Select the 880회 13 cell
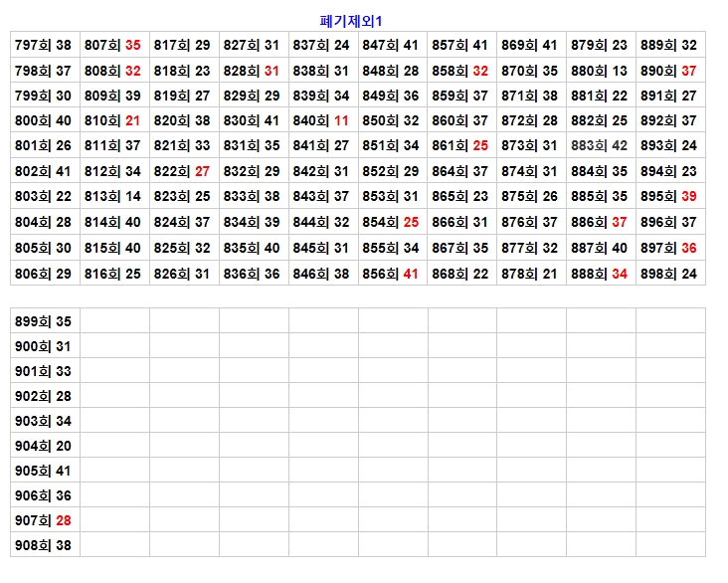The width and height of the screenshot is (728, 583). pyautogui.click(x=600, y=71)
